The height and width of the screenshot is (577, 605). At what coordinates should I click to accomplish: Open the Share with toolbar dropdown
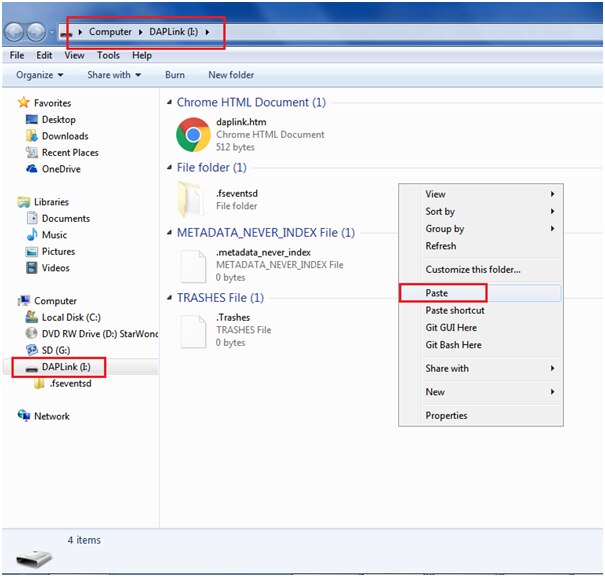(x=114, y=74)
